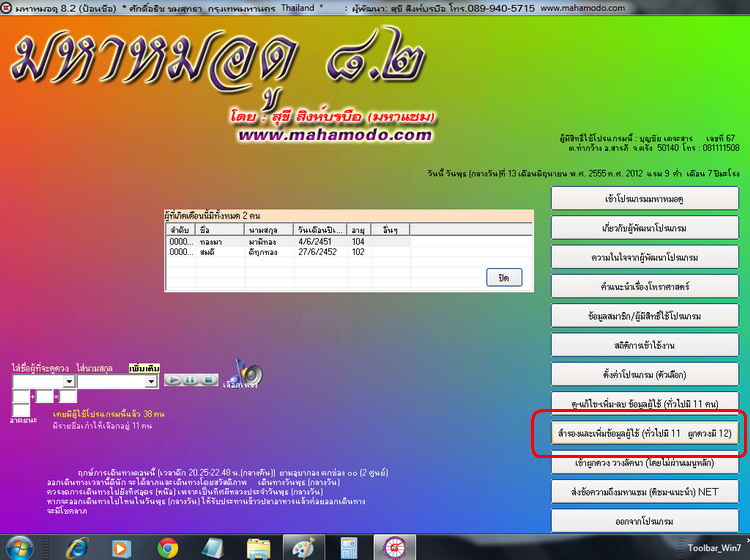This screenshot has height=560, width=750.
Task: Click the surname combo box field
Action: pyautogui.click(x=118, y=381)
